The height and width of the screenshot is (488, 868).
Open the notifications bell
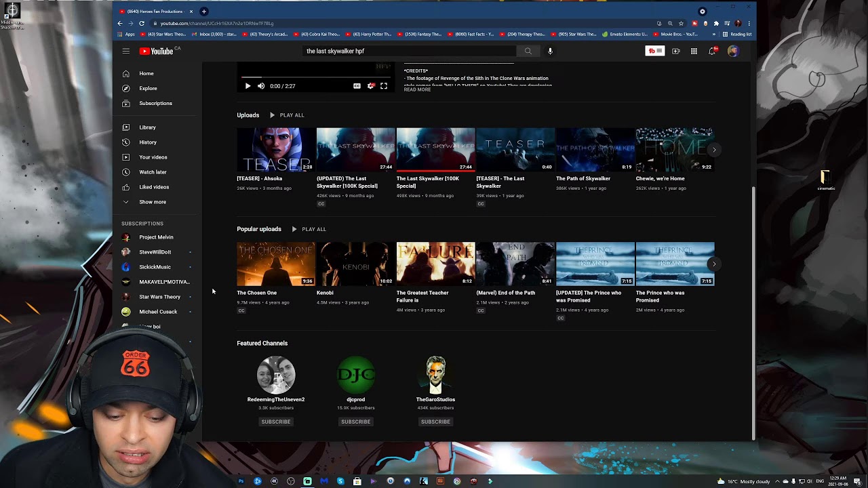coord(712,51)
